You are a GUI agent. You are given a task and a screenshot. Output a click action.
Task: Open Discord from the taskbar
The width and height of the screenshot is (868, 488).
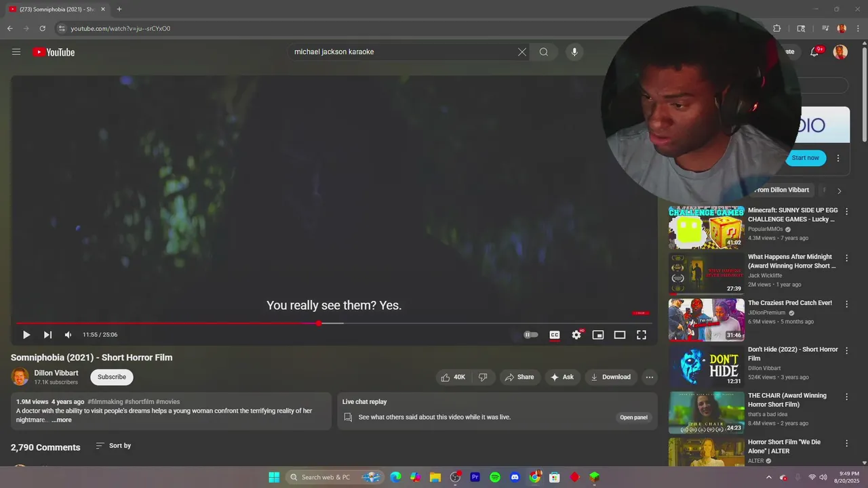[515, 477]
